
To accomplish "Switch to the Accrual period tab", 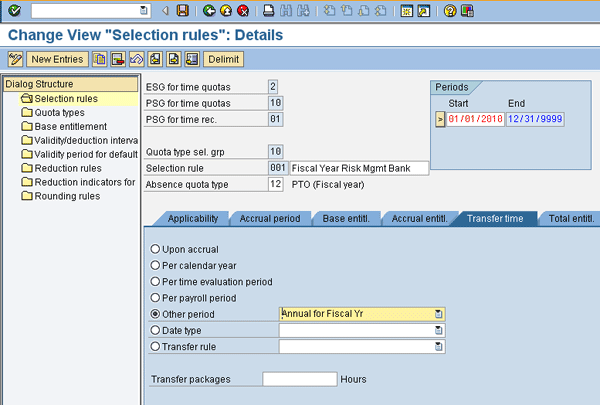I will pyautogui.click(x=270, y=218).
